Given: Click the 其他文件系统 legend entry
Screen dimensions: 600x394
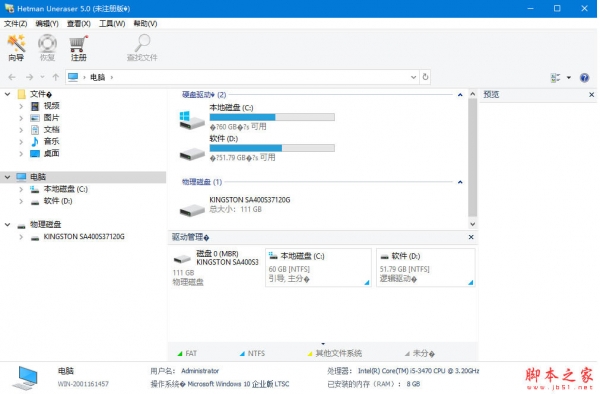Looking at the screenshot, I should [335, 353].
